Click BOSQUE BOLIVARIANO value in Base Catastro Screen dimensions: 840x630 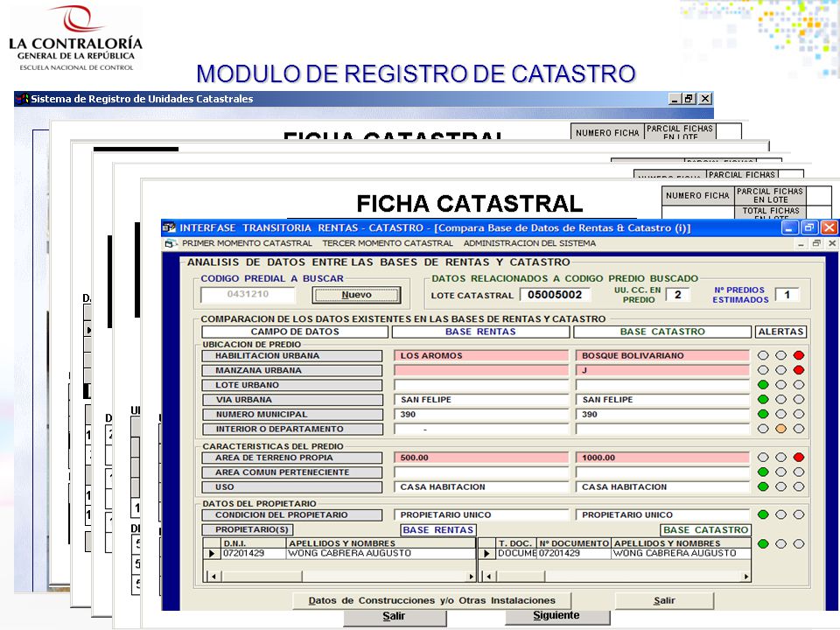(x=662, y=356)
